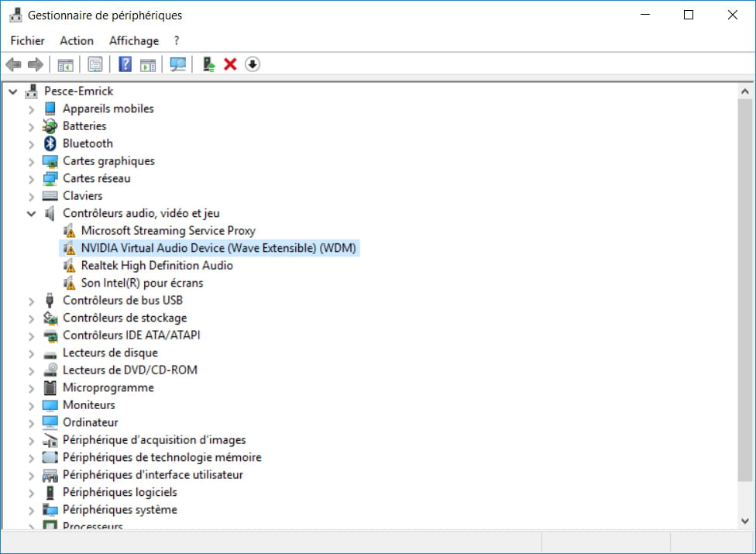756x554 pixels.
Task: Click warning icon beside Realtek High Definition Audio
Action: [70, 266]
